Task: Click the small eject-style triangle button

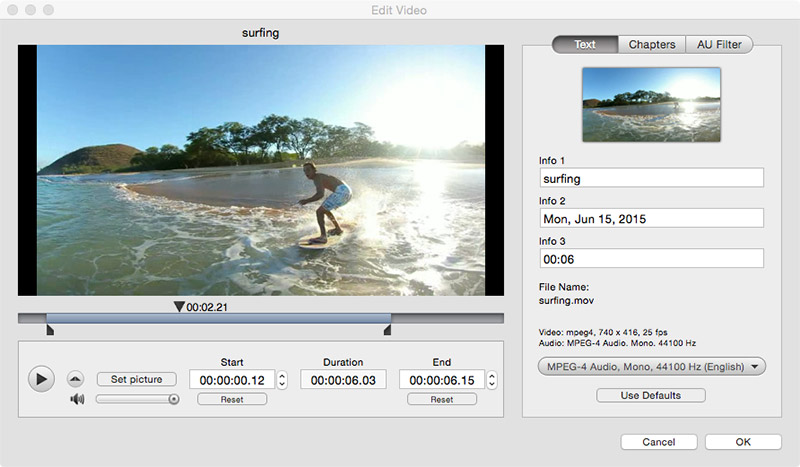Action: point(77,379)
